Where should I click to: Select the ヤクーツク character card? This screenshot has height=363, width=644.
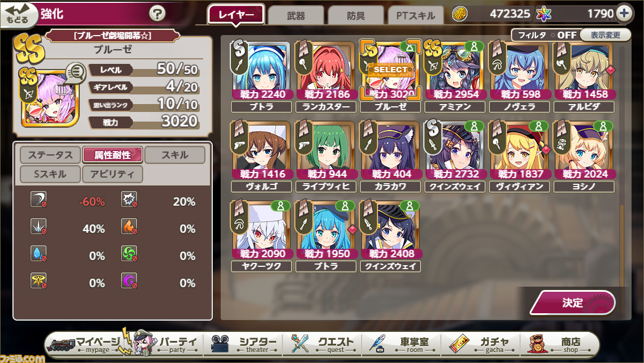261,236
